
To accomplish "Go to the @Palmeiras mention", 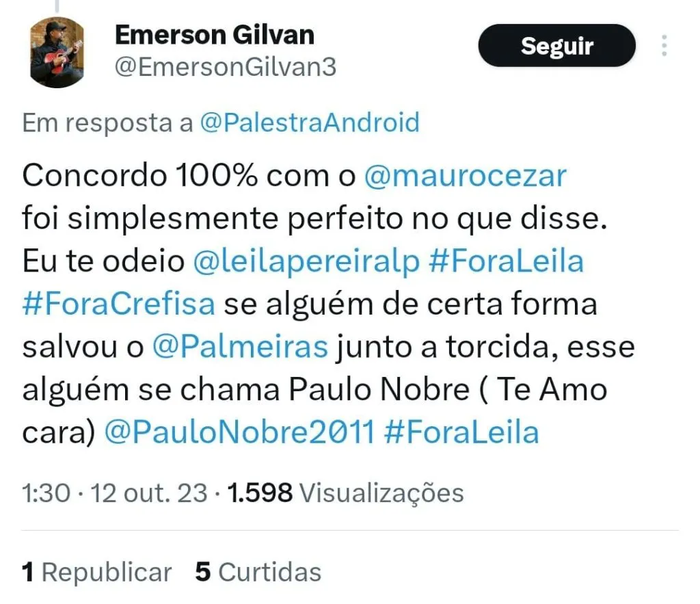I will coord(240,347).
